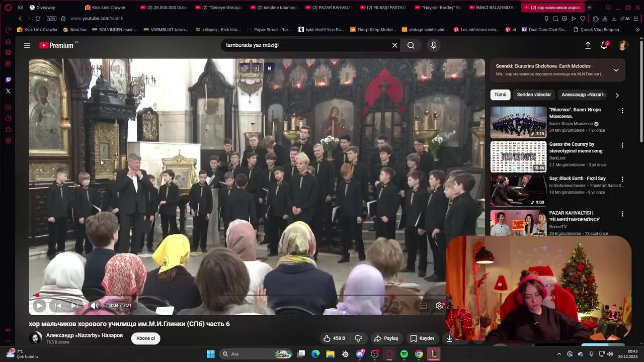This screenshot has width=644, height=362.
Task: Reload the current page
Action: [x=38, y=19]
